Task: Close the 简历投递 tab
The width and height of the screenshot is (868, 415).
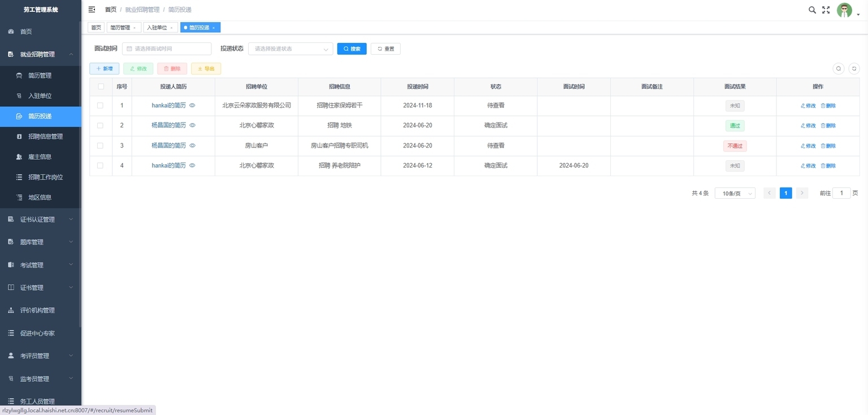Action: (214, 28)
